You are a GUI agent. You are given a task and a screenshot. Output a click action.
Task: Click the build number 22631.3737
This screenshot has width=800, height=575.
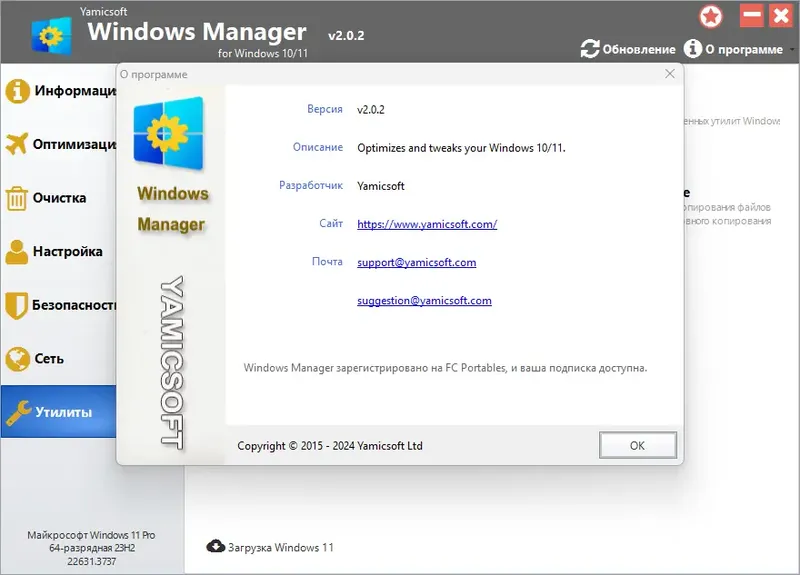91,561
